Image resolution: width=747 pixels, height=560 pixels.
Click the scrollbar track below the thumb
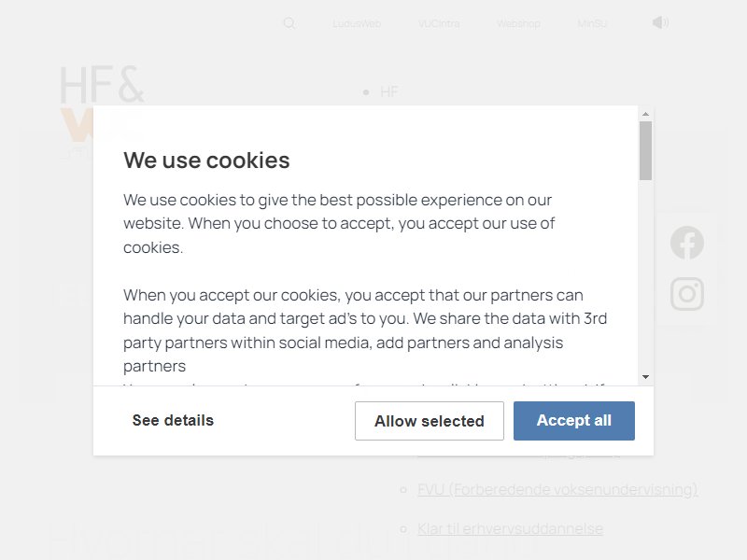click(x=645, y=275)
